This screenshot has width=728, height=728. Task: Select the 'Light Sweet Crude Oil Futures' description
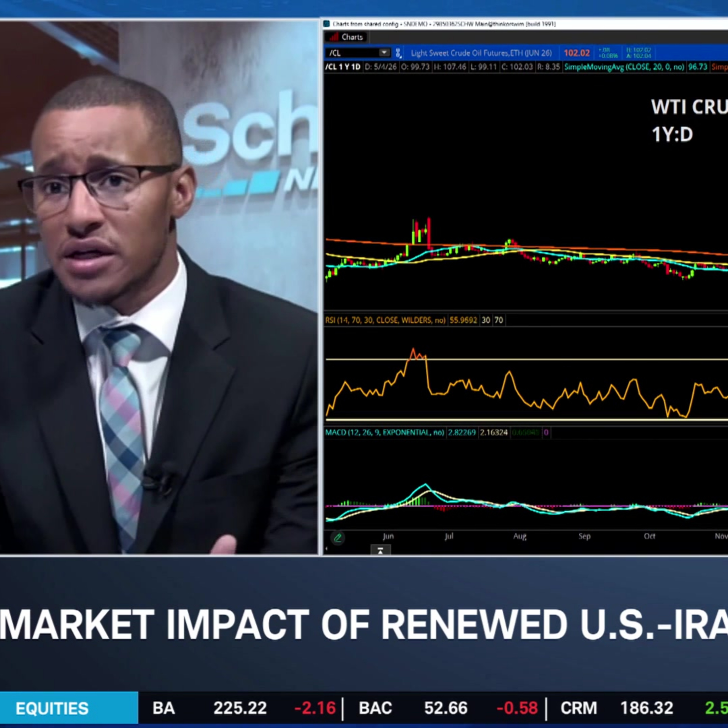coord(481,53)
